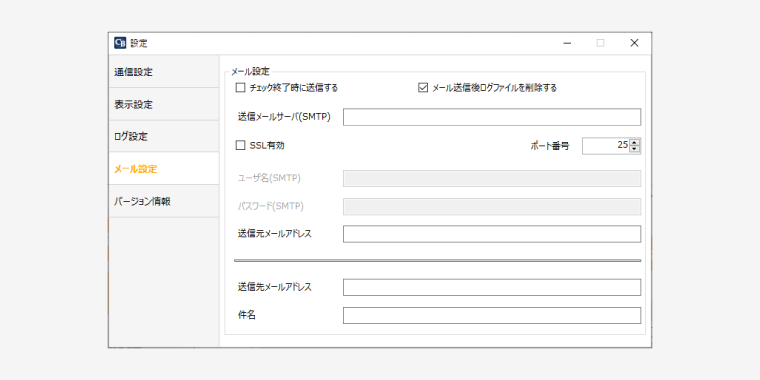Close the 設定 window
Viewport: 760px width, 380px height.
tap(634, 43)
